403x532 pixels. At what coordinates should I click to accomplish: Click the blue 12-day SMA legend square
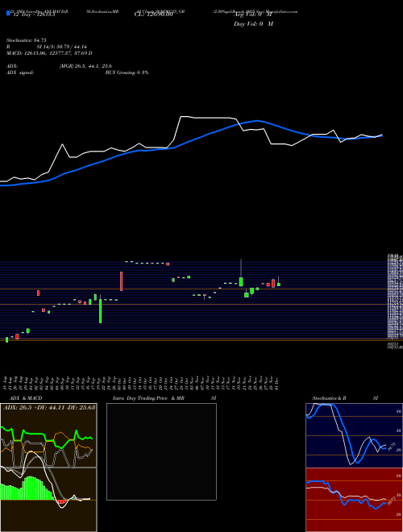click(x=8, y=14)
